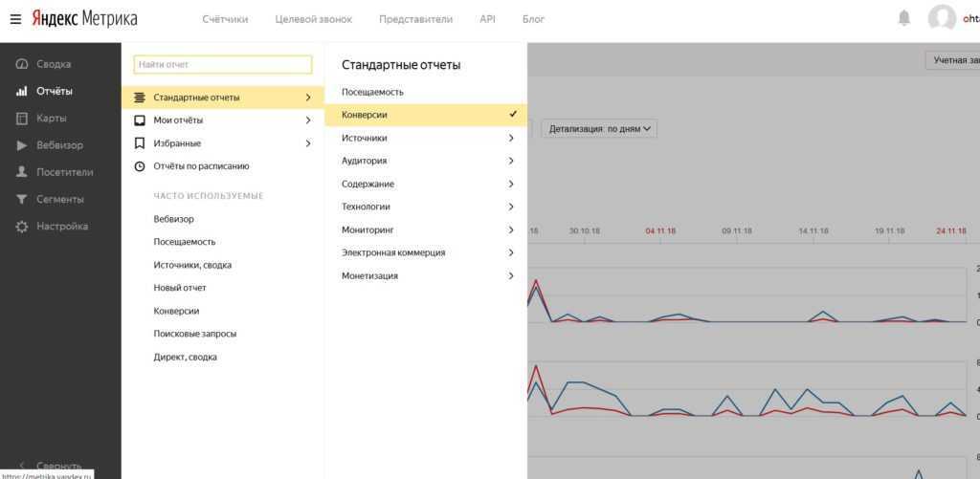Open the API link in header
980x479 pixels.
[x=487, y=19]
